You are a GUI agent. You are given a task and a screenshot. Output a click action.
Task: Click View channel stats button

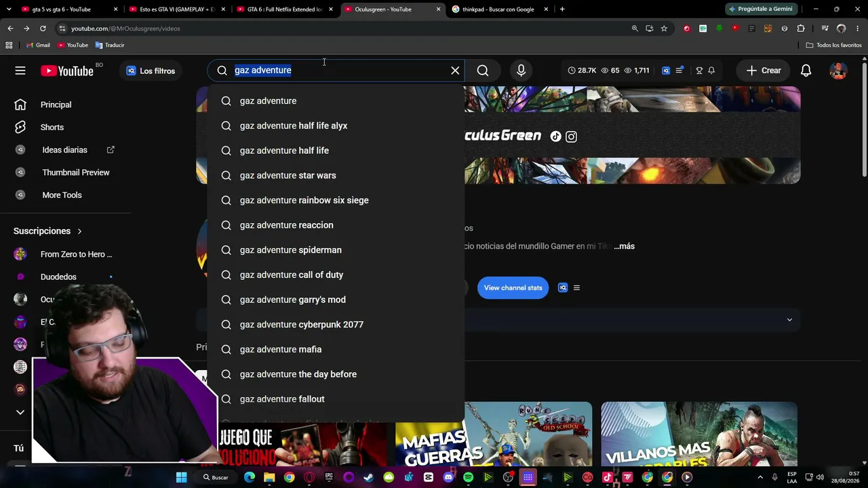pyautogui.click(x=513, y=287)
